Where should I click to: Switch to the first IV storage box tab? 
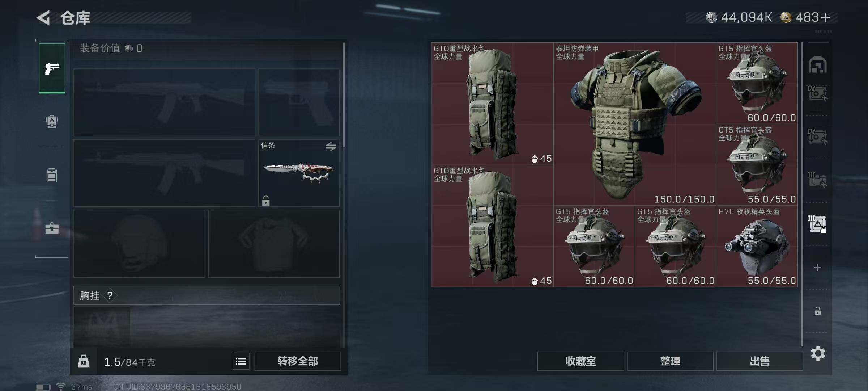pos(817,93)
